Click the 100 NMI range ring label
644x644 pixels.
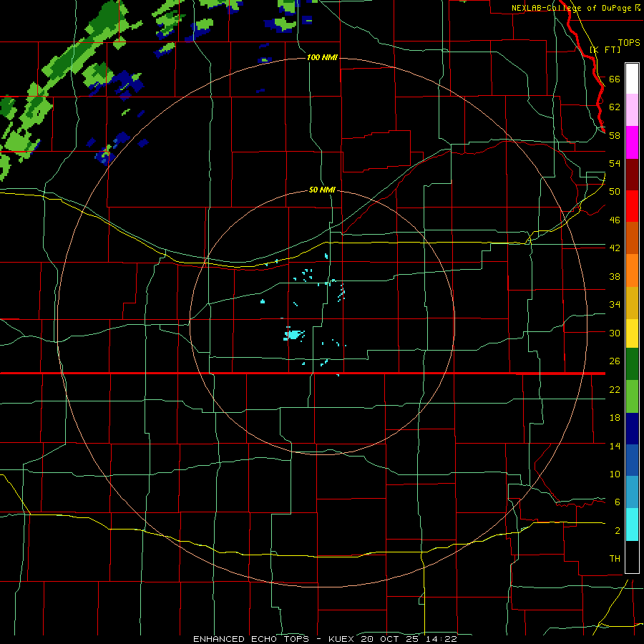322,57
